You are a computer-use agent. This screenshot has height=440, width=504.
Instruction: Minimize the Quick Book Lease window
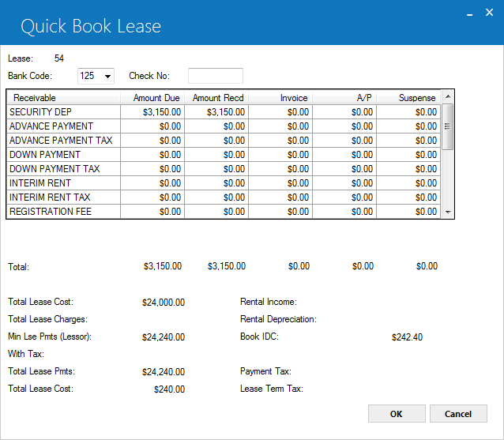click(x=469, y=13)
